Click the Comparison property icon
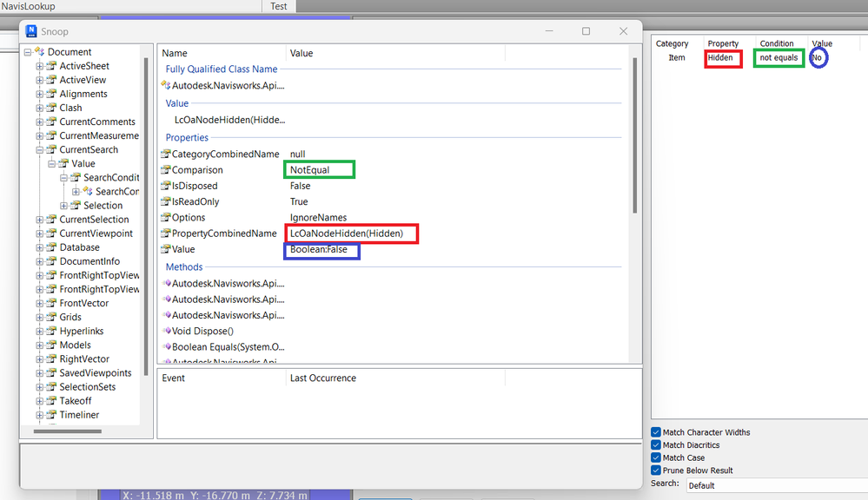Viewport: 868px width, 500px height. 165,170
